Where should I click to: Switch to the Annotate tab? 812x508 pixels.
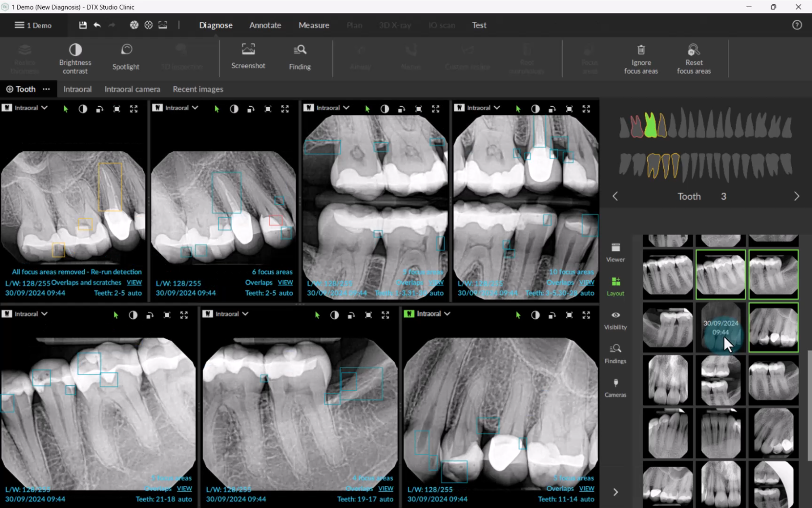[x=265, y=25]
